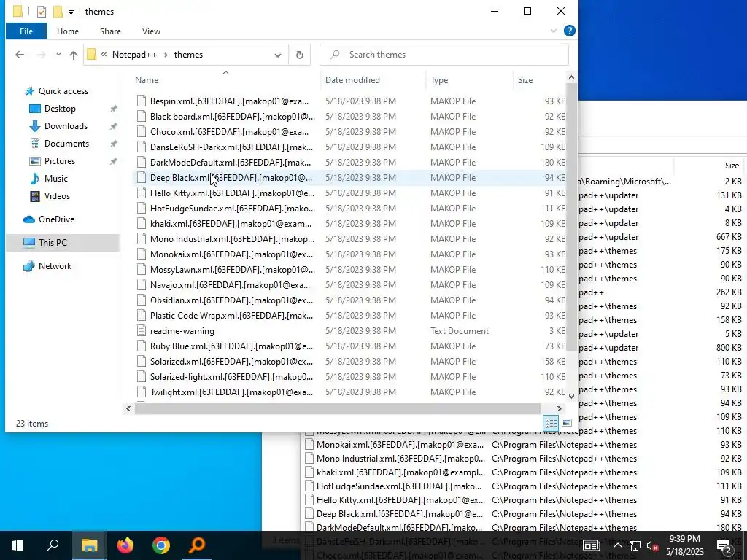Image resolution: width=747 pixels, height=560 pixels.
Task: Select the readme-warning text document
Action: pos(350,331)
